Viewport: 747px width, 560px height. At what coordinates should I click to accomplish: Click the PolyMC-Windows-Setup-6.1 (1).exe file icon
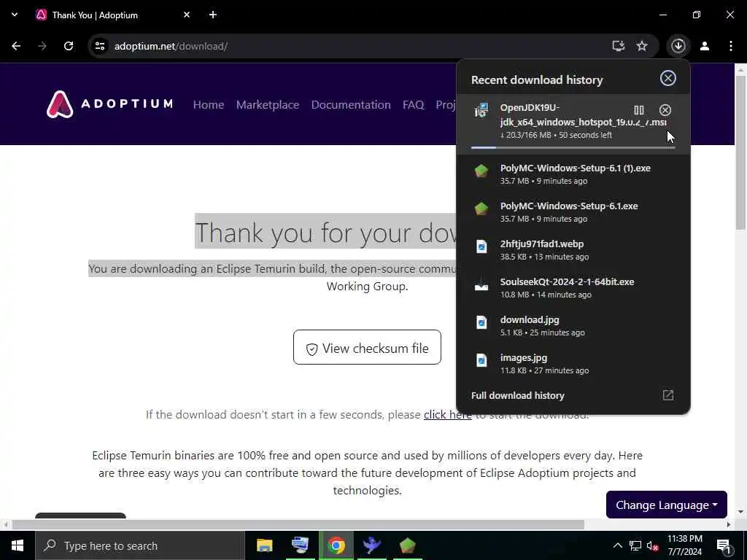481,171
